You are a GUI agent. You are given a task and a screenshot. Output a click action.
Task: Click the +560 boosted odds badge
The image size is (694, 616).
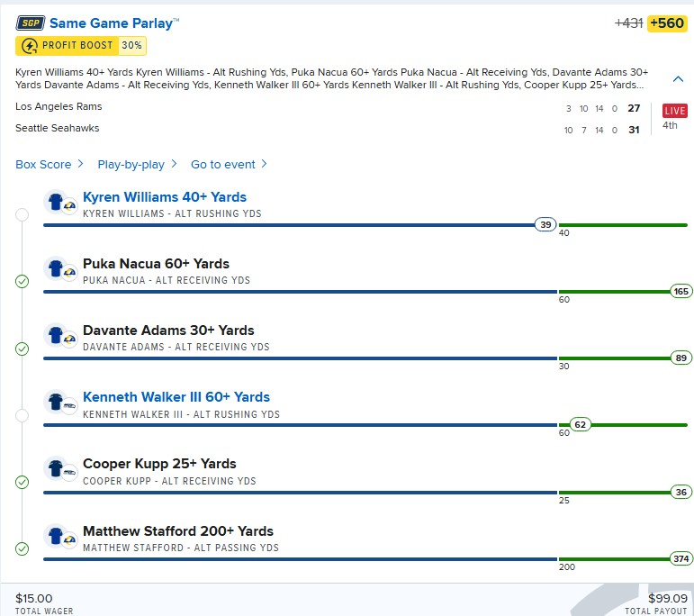[x=667, y=23]
